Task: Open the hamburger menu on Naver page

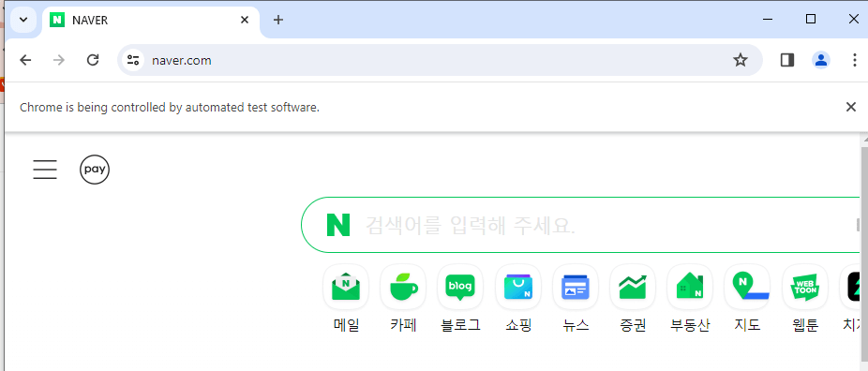Action: point(45,170)
